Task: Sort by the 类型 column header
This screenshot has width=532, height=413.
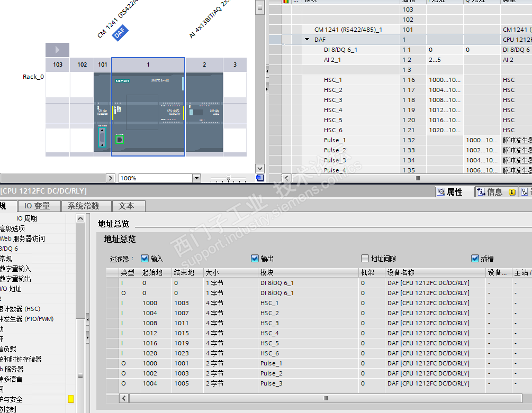Action: (x=129, y=272)
